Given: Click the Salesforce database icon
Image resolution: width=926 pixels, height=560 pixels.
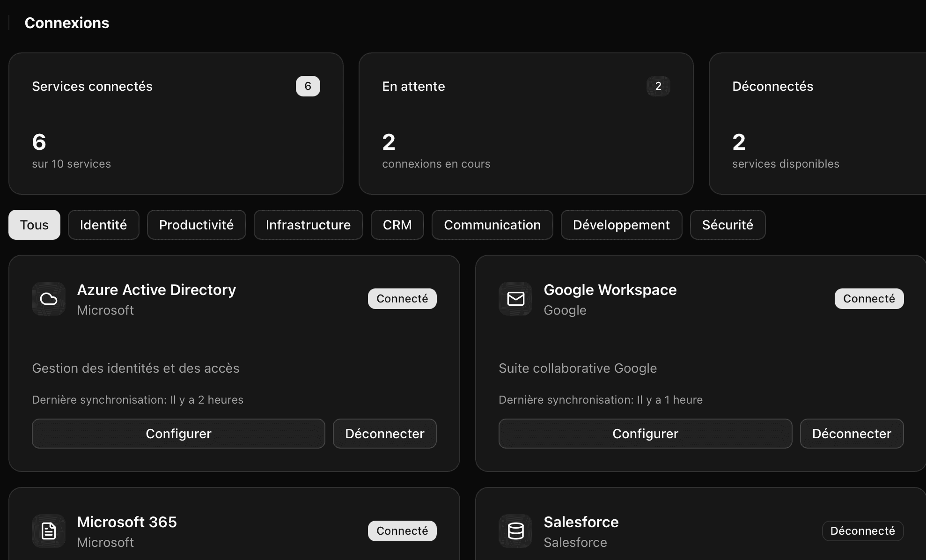Looking at the screenshot, I should pyautogui.click(x=515, y=531).
